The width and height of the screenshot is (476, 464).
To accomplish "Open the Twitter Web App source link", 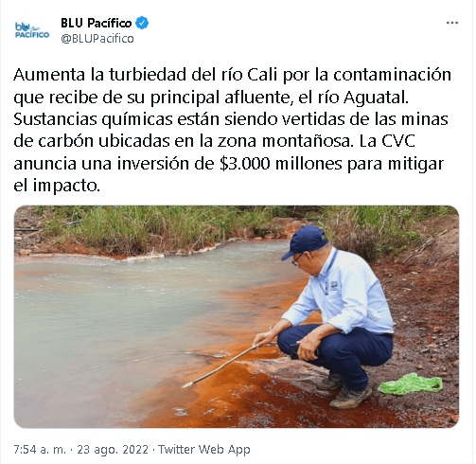I will pyautogui.click(x=204, y=449).
